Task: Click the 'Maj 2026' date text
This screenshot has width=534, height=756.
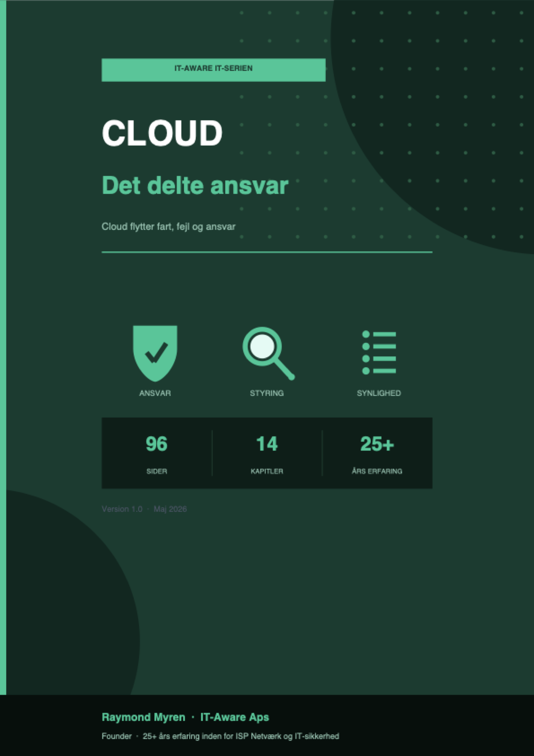Action: pos(170,509)
